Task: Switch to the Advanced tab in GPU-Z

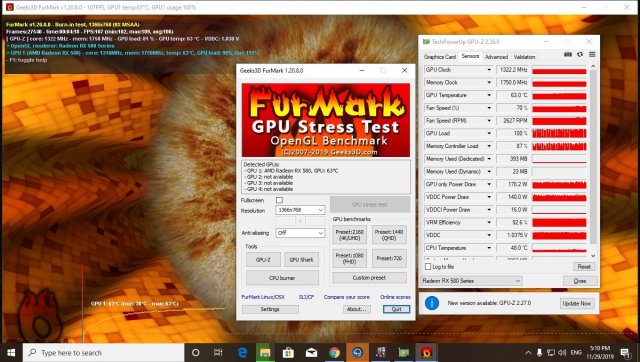Action: point(496,57)
